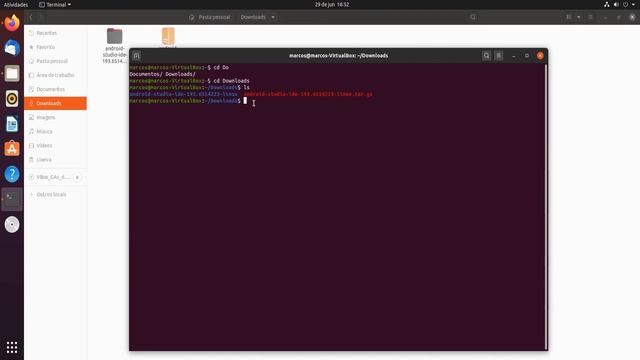Click the terminal scrollbar

546,206
